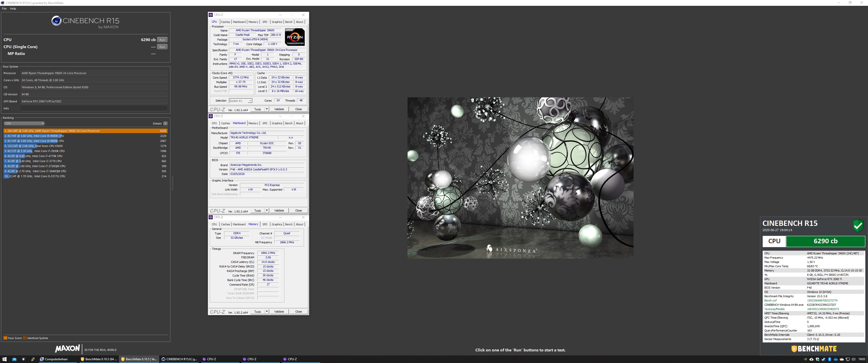Select Memory tab in top CPU-Z window
This screenshot has width=868, height=363.
(253, 22)
